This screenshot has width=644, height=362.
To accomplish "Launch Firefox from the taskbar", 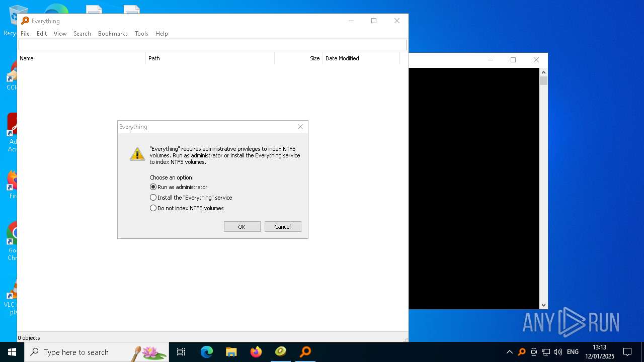I will click(256, 352).
